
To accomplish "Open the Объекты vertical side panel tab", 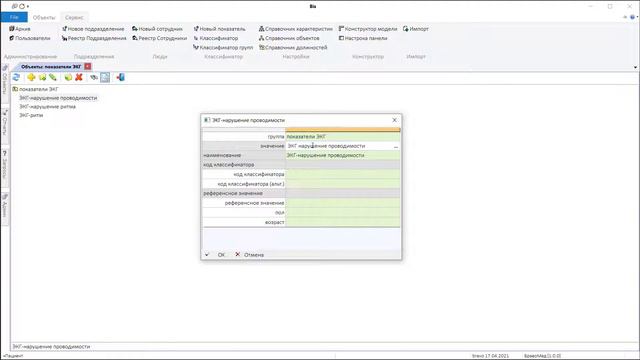I will click(5, 83).
